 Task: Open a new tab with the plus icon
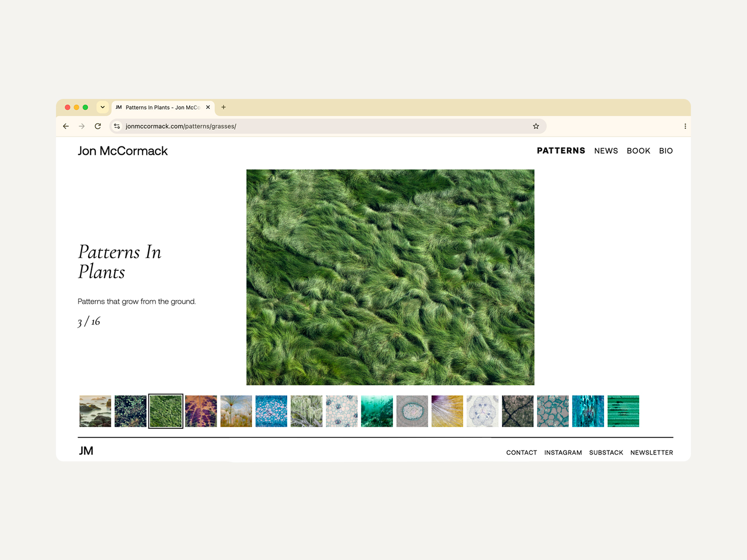(224, 107)
